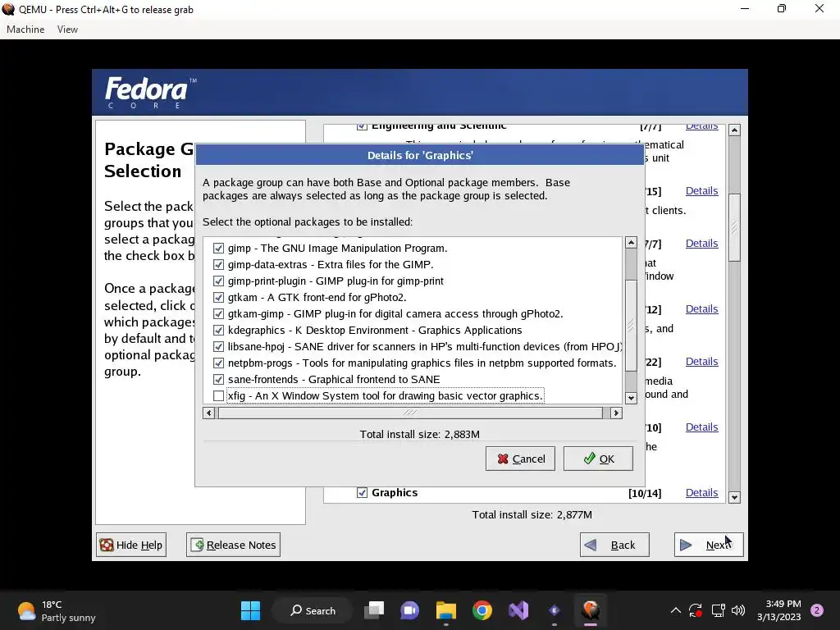The image size is (840, 630).
Task: Open clock and date panel
Action: [x=779, y=610]
